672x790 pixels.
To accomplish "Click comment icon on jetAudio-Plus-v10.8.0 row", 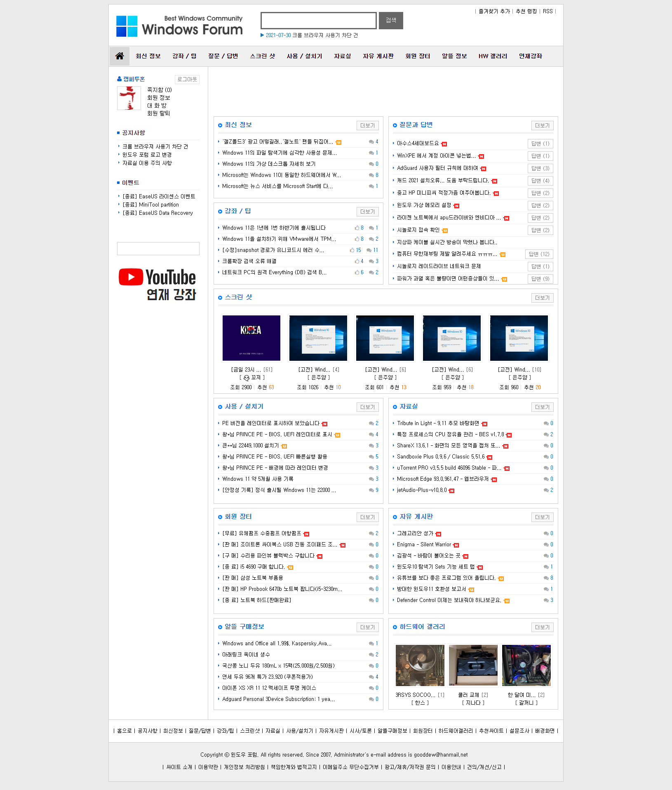I will point(546,490).
